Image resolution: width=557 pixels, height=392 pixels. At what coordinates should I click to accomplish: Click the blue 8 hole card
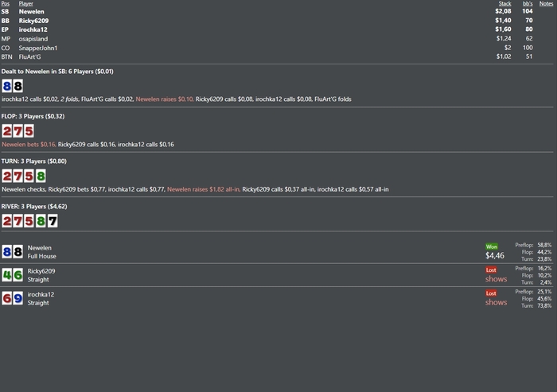(6, 86)
